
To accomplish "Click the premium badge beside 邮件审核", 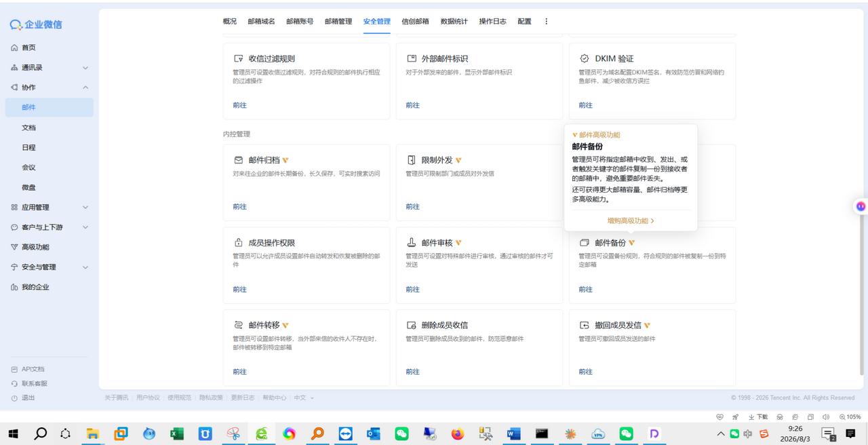I will [x=459, y=243].
